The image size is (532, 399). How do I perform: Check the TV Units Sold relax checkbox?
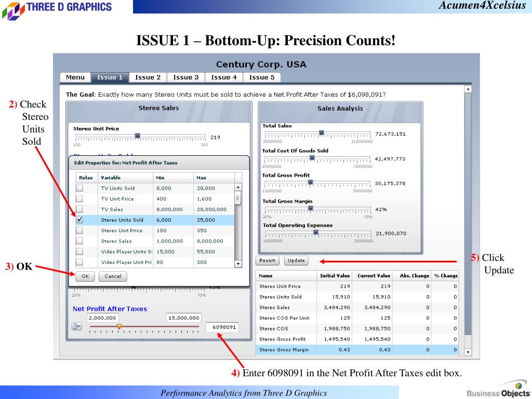point(79,188)
